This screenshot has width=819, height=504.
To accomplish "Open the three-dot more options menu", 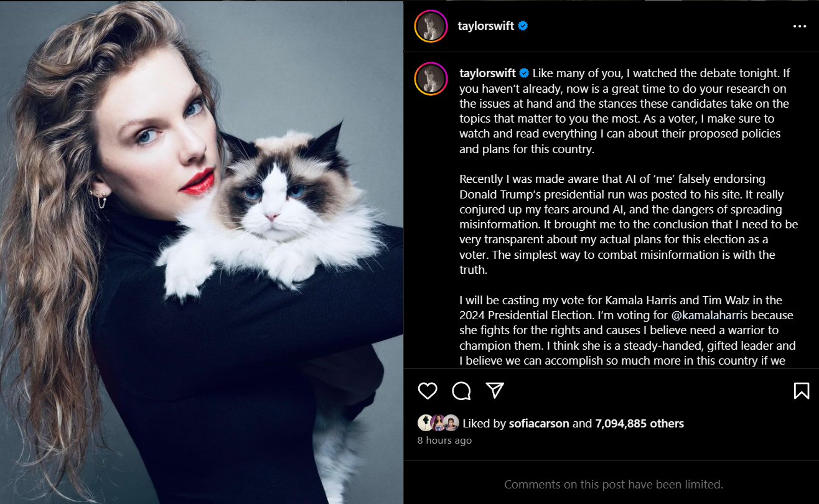I will (800, 26).
